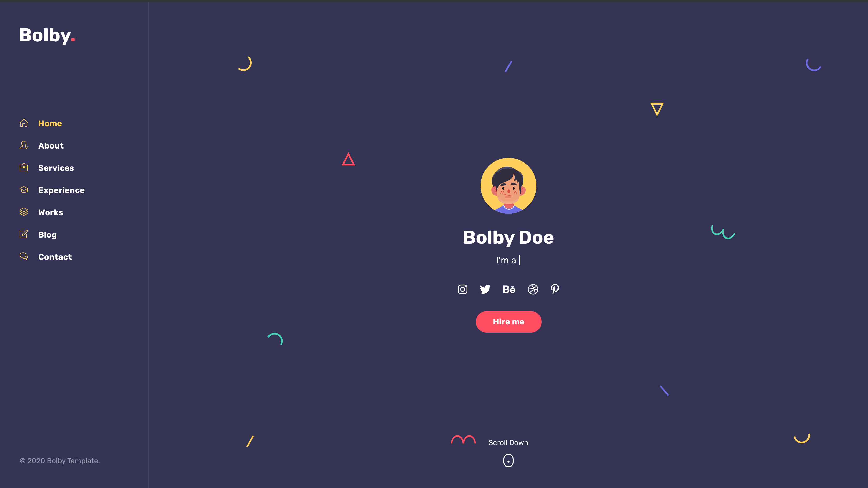Click the Services navigation link
This screenshot has width=868, height=488.
[x=56, y=168]
